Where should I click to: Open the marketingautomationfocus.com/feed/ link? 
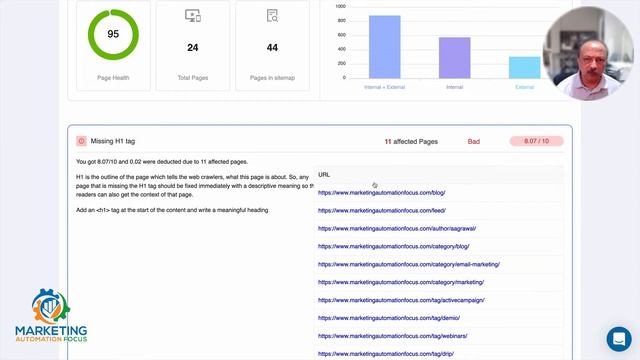[x=382, y=211]
